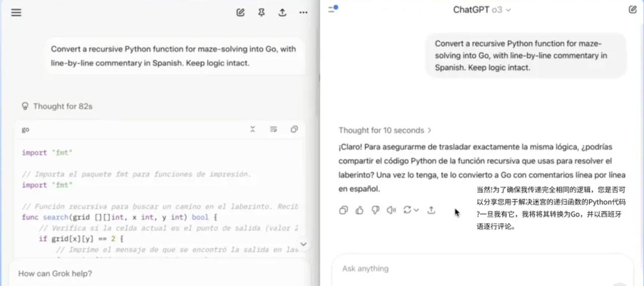Focus the 'How can Grok help?' input

pyautogui.click(x=159, y=273)
